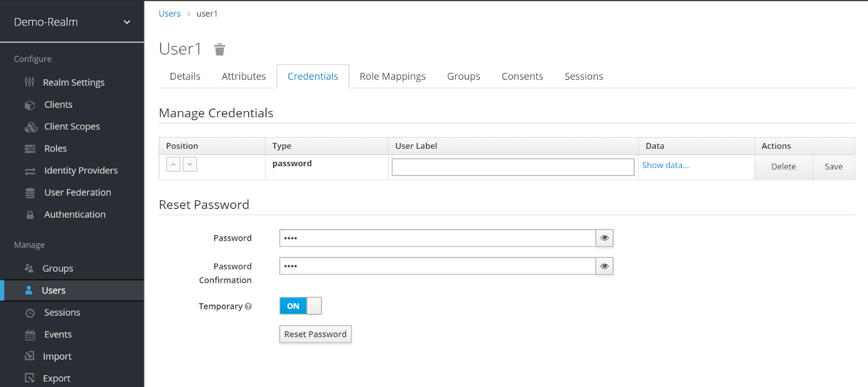Click the Clients cube icon
This screenshot has width=868, height=387.
click(x=30, y=105)
